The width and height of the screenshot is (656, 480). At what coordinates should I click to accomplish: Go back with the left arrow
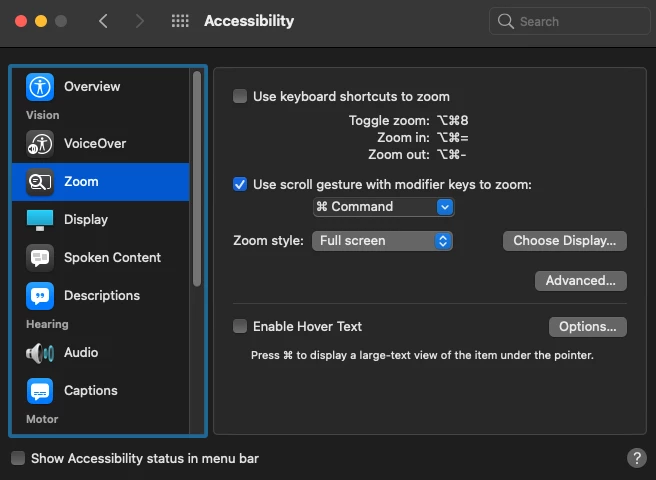[x=103, y=21]
